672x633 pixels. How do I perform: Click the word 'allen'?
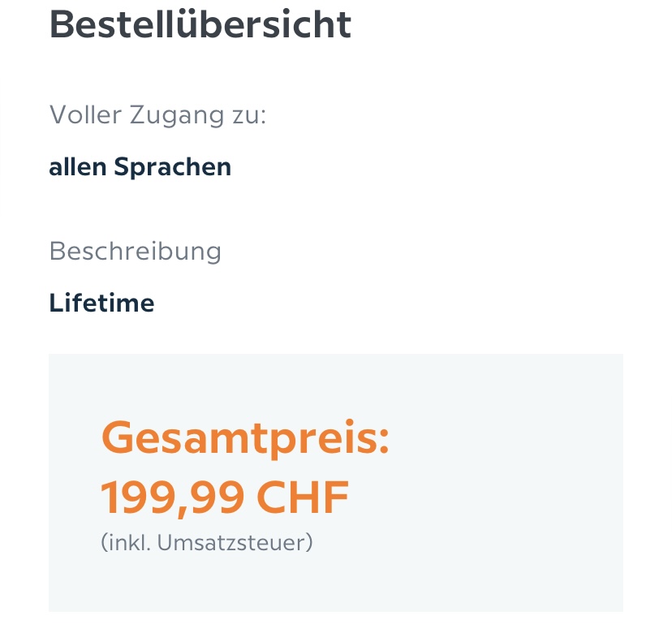77,167
